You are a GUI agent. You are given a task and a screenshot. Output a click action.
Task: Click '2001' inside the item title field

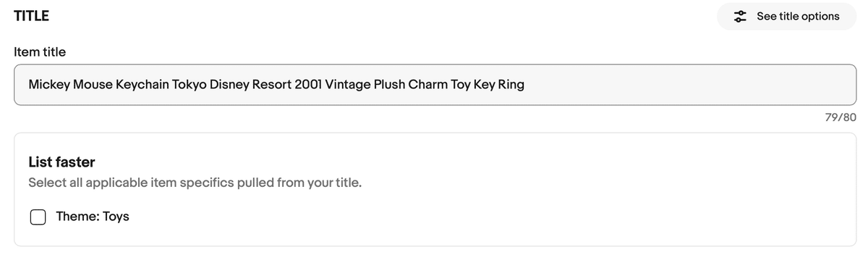tap(309, 85)
